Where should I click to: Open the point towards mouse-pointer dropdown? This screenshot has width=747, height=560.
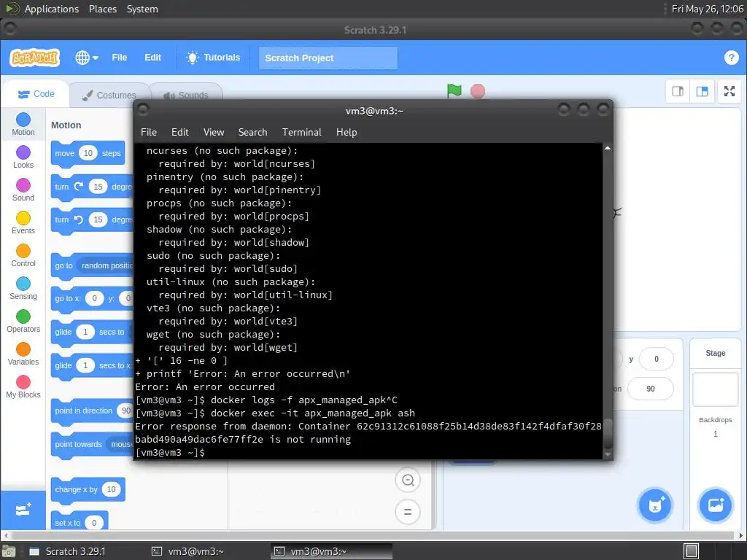[121, 444]
